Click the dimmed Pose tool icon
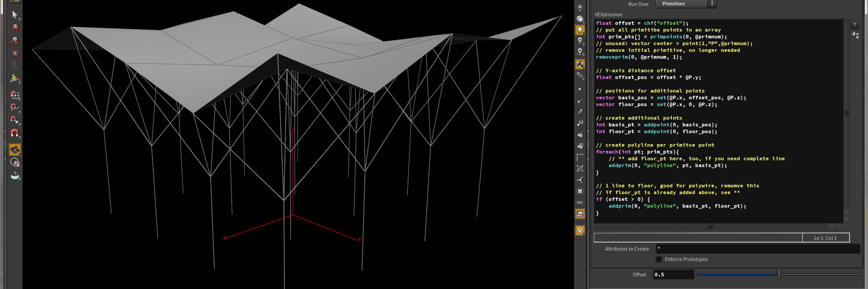This screenshot has width=868, height=289. 15,65
